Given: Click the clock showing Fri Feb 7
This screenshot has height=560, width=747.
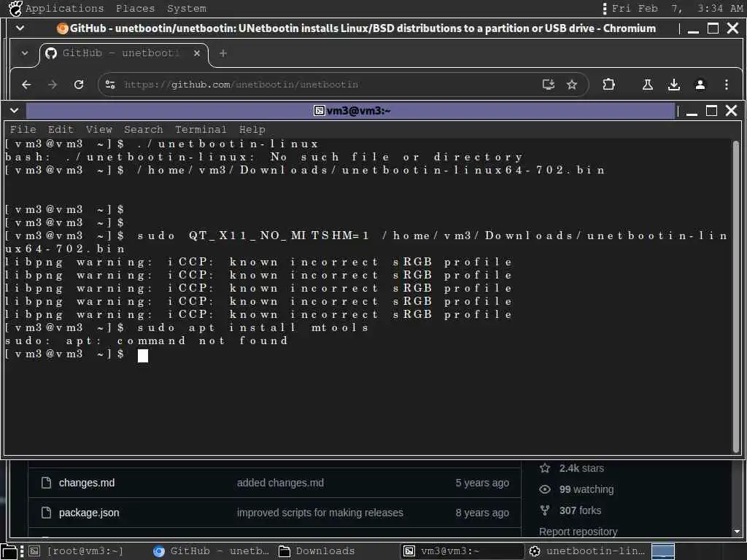Looking at the screenshot, I should pyautogui.click(x=676, y=8).
